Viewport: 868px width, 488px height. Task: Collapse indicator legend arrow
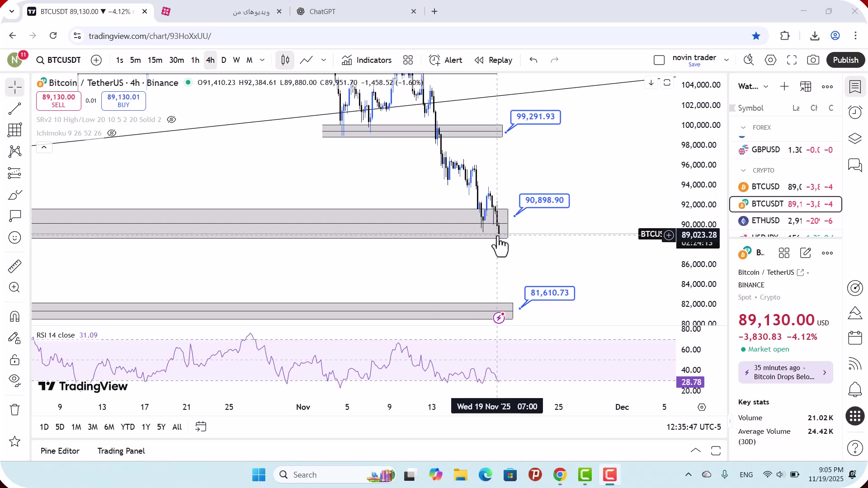[44, 148]
